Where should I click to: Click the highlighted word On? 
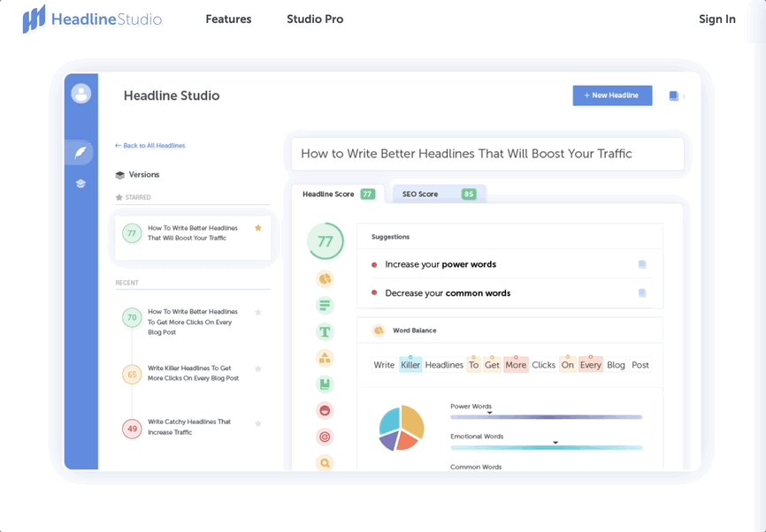pos(567,365)
